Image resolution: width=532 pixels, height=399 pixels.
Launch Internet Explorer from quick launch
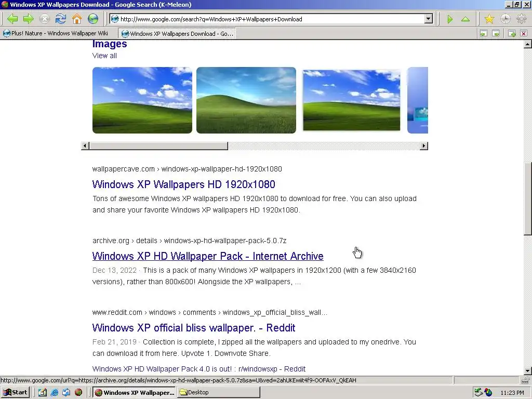54,392
